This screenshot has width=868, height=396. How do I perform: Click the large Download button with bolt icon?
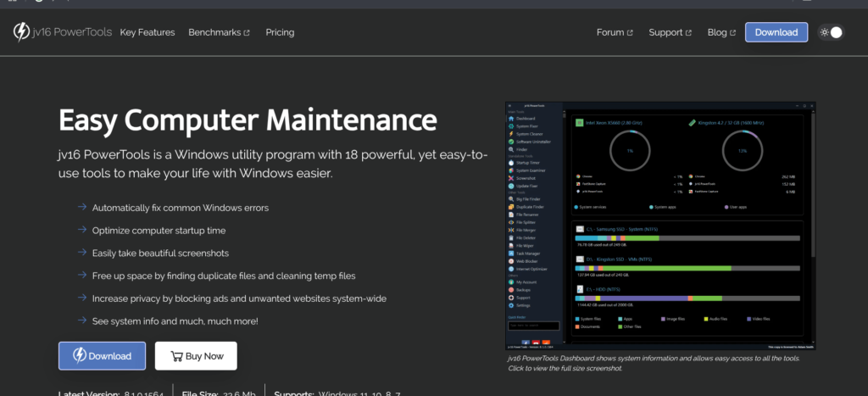(x=102, y=355)
